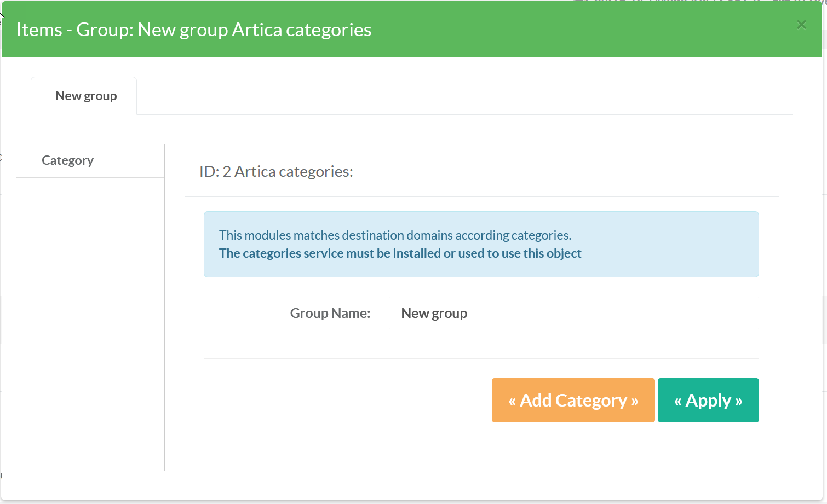827x504 pixels.
Task: Click the right chevron on Apply button
Action: point(739,402)
